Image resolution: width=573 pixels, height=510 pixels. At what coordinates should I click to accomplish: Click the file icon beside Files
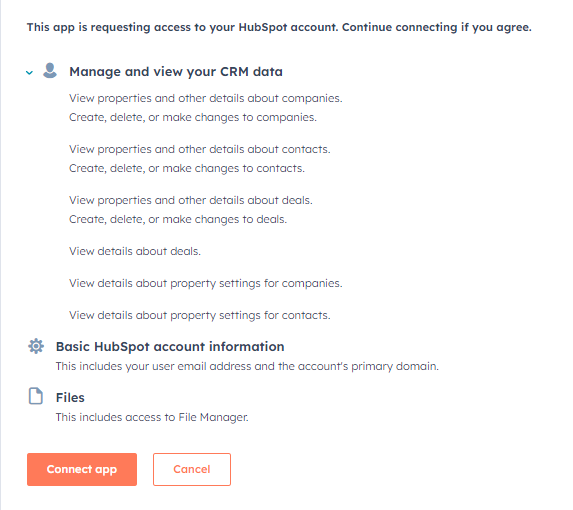[36, 396]
